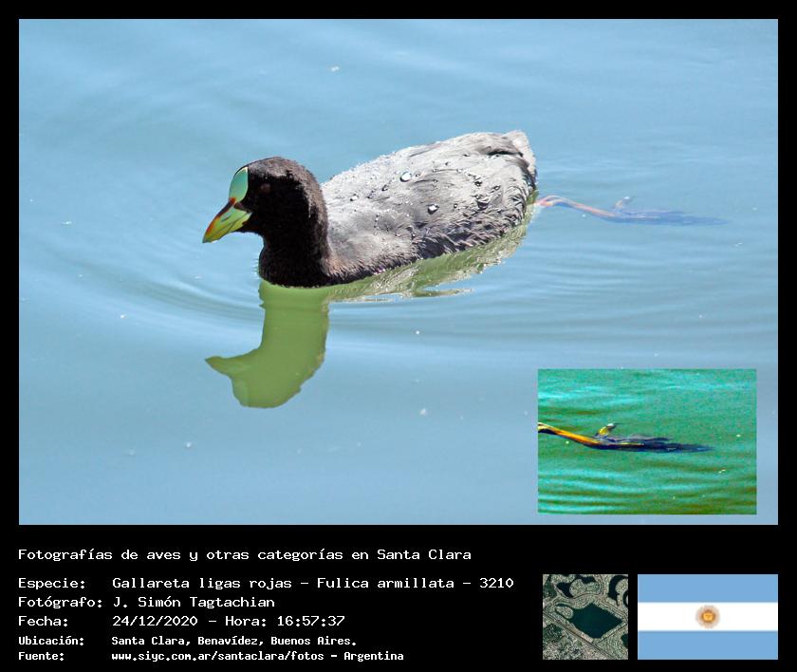Click the location Santa Clara, Benavídez, Buenos Aires

pos(233,641)
